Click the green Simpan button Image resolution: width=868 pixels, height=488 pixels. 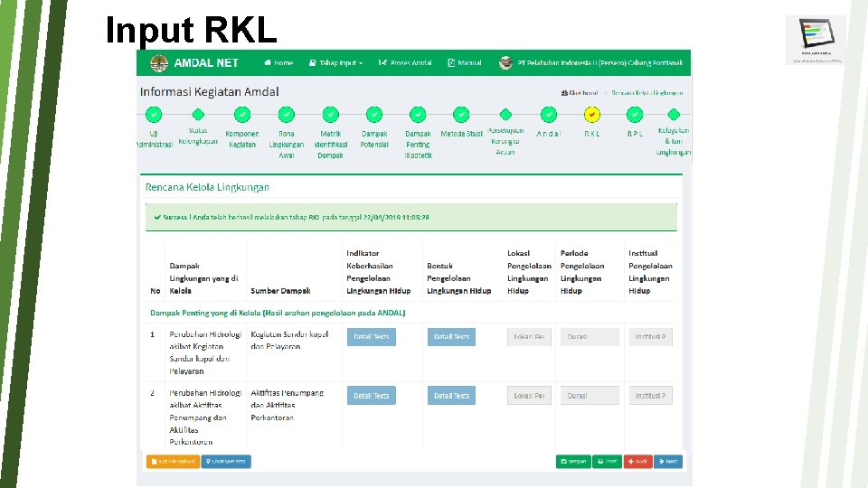point(573,462)
